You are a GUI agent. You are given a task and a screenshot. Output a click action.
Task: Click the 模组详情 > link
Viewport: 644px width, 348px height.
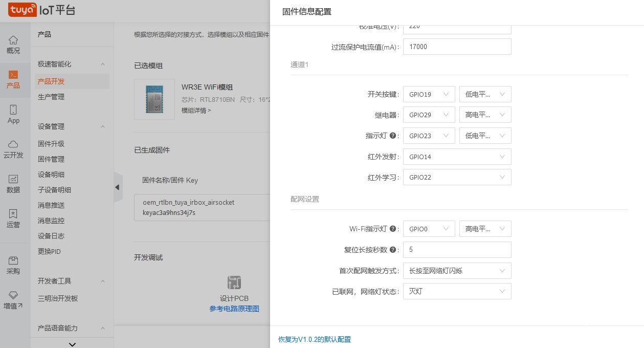pyautogui.click(x=196, y=110)
